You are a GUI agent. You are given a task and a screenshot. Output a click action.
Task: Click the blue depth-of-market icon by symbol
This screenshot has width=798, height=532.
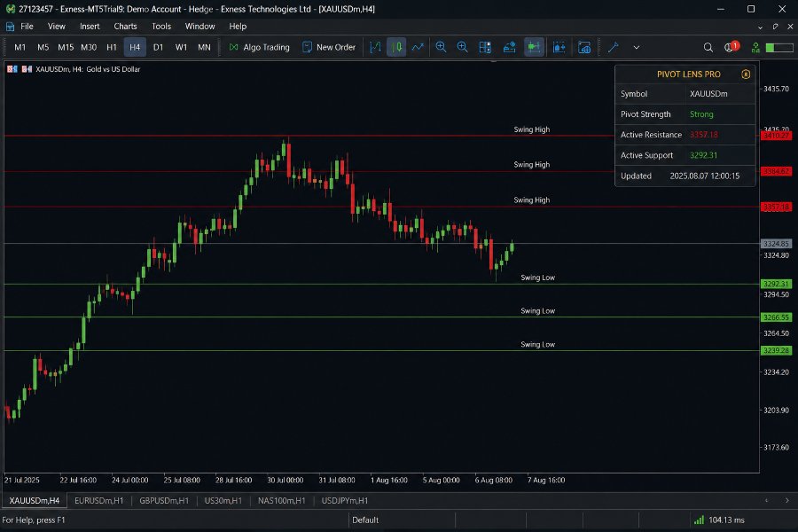(x=12, y=69)
